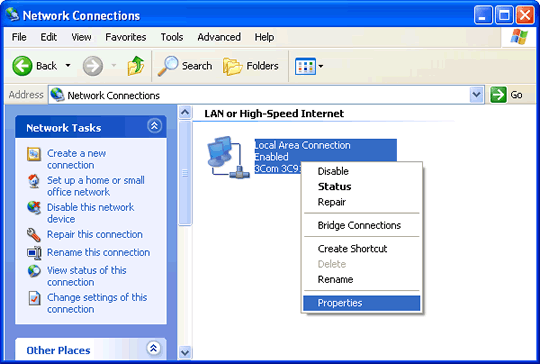Minimize the Network Connections window
This screenshot has width=540, height=364.
(482, 15)
